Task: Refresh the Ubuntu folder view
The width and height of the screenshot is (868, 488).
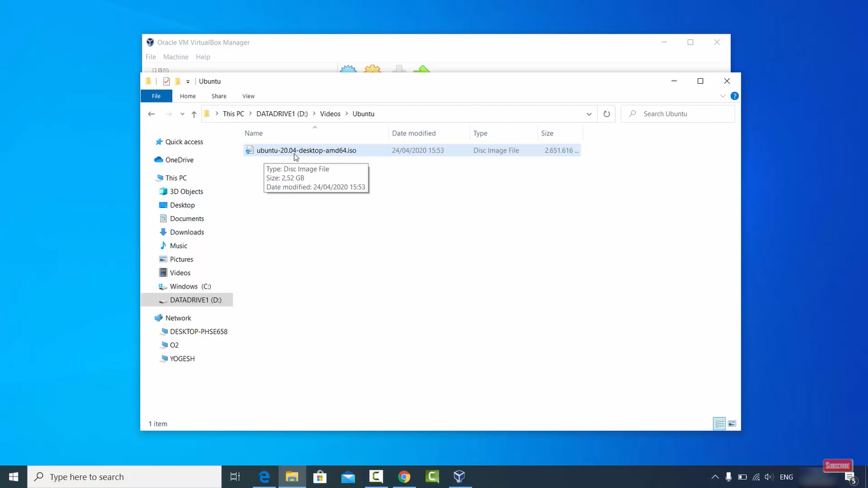Action: [607, 114]
